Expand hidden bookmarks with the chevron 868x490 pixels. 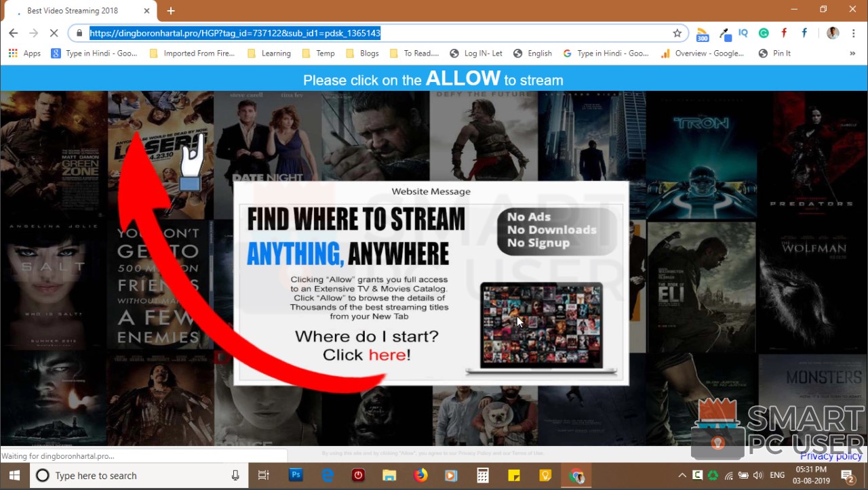(x=853, y=53)
